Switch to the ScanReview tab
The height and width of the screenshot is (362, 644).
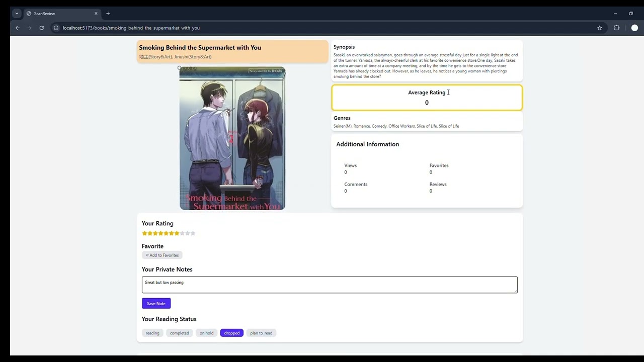(62, 14)
